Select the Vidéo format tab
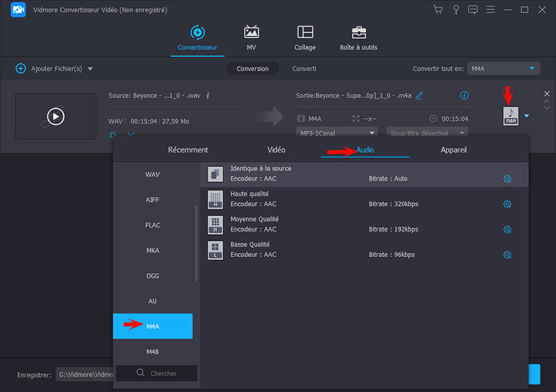The width and height of the screenshot is (556, 392). pos(276,149)
